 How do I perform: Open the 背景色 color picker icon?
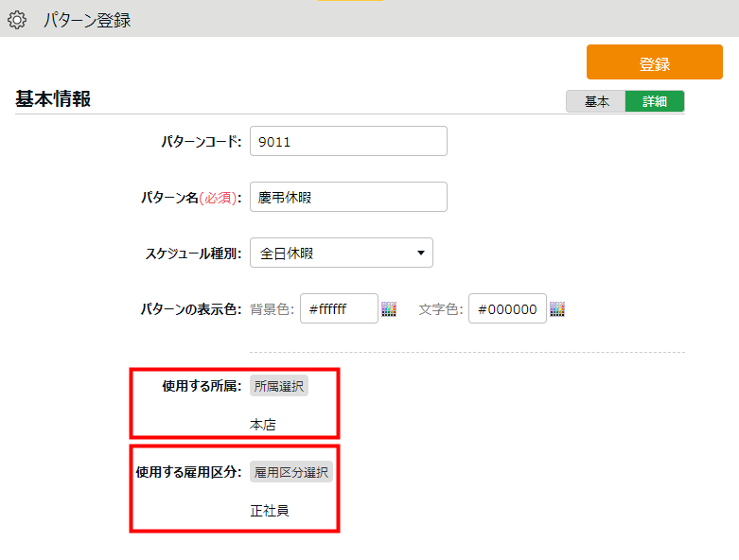tap(389, 309)
